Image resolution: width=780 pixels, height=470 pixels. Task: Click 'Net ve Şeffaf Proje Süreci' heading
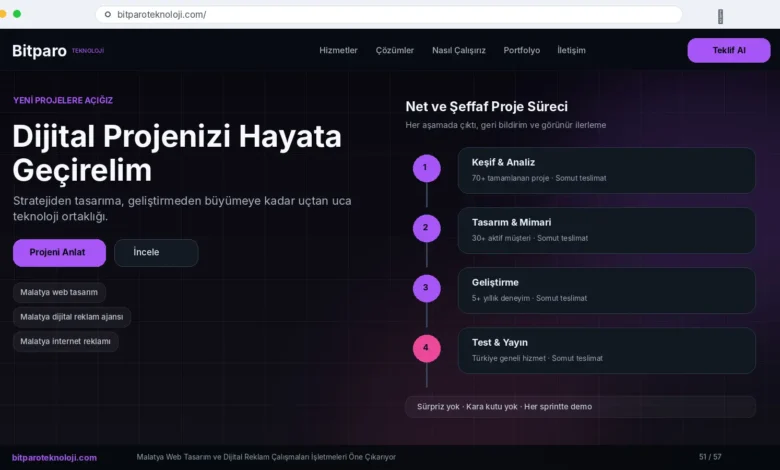(x=487, y=106)
